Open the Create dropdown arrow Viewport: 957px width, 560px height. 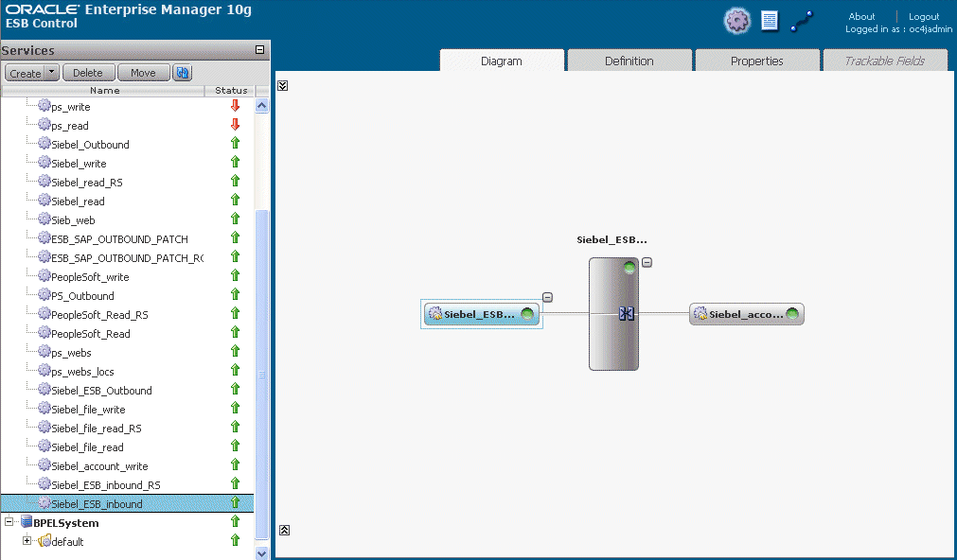(x=51, y=73)
